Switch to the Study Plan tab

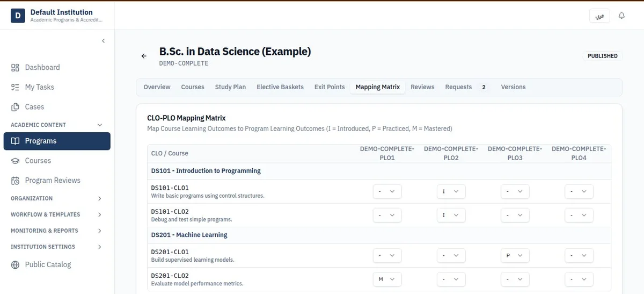pyautogui.click(x=230, y=87)
